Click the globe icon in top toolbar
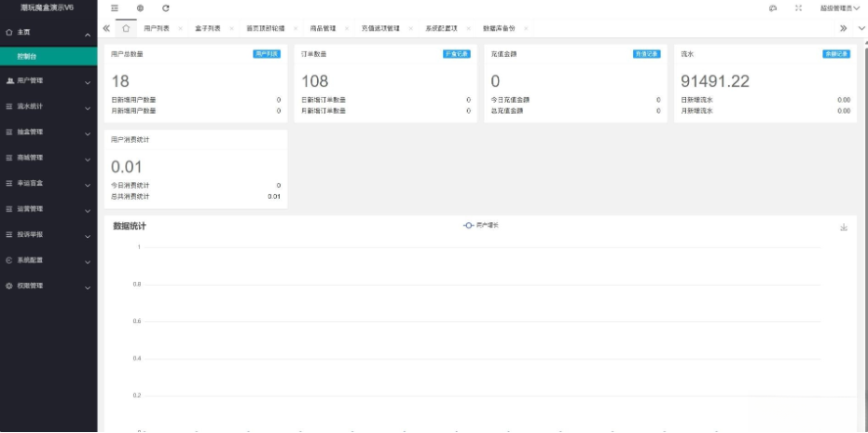The height and width of the screenshot is (433, 868). tap(140, 7)
